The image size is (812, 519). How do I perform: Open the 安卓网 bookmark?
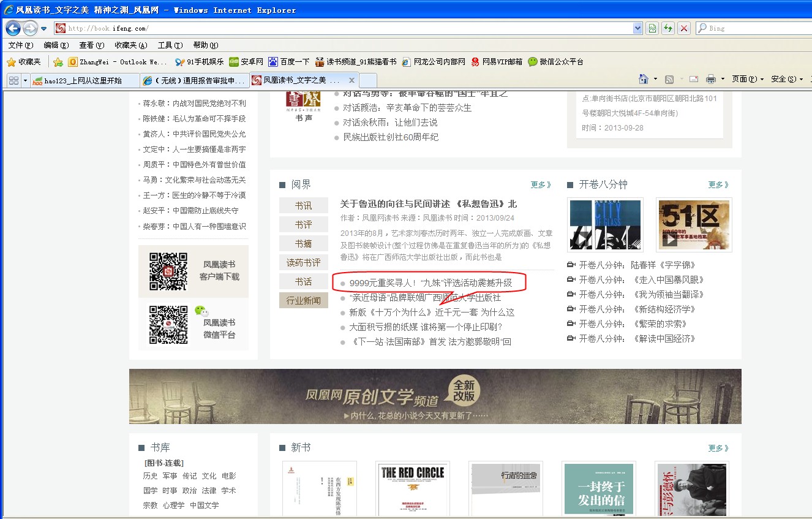point(246,62)
